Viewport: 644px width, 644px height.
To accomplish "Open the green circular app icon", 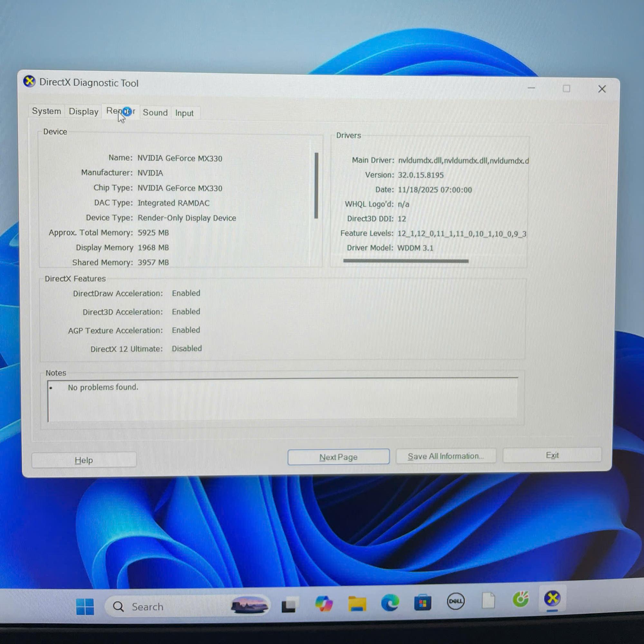I will (x=521, y=599).
